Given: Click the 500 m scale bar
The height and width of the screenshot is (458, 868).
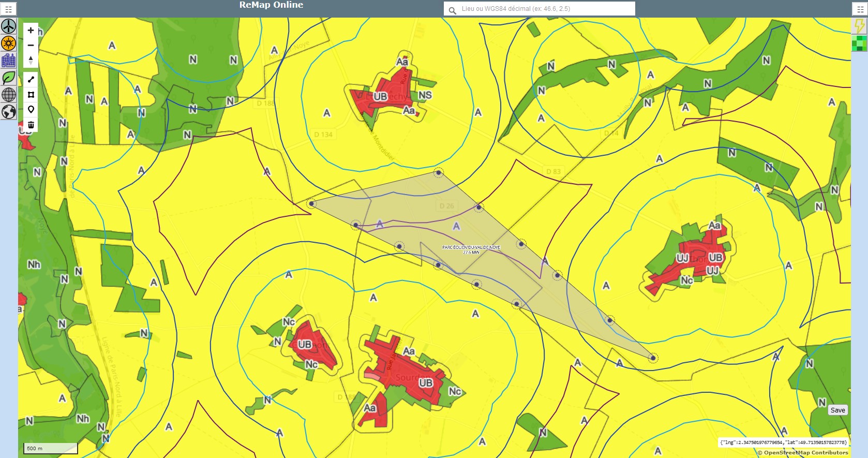Looking at the screenshot, I should pyautogui.click(x=51, y=448).
